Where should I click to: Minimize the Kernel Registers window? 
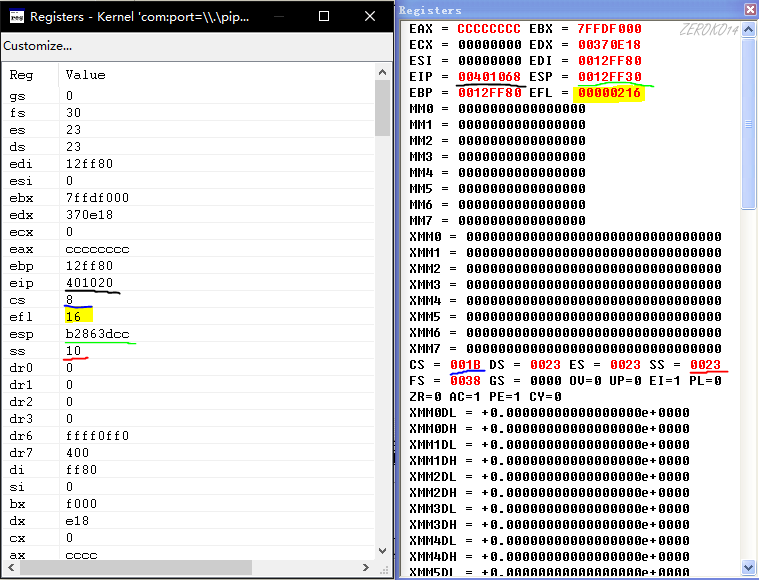tap(279, 16)
